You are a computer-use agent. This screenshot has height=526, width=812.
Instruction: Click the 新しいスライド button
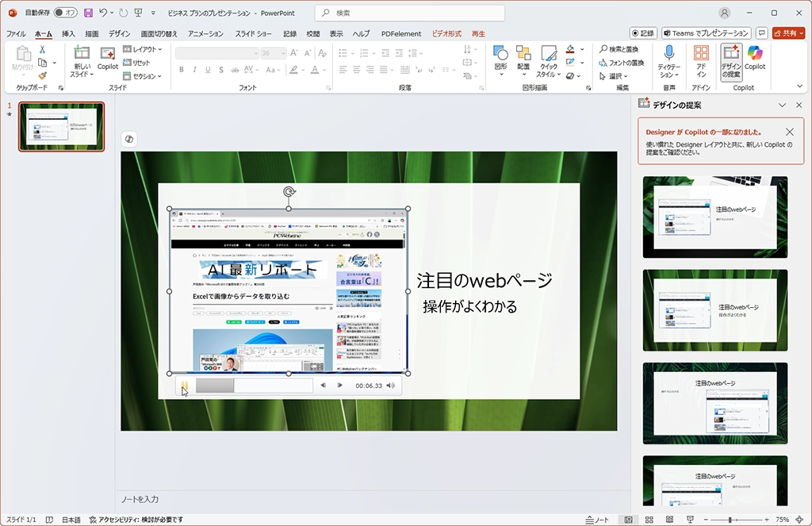pyautogui.click(x=82, y=62)
